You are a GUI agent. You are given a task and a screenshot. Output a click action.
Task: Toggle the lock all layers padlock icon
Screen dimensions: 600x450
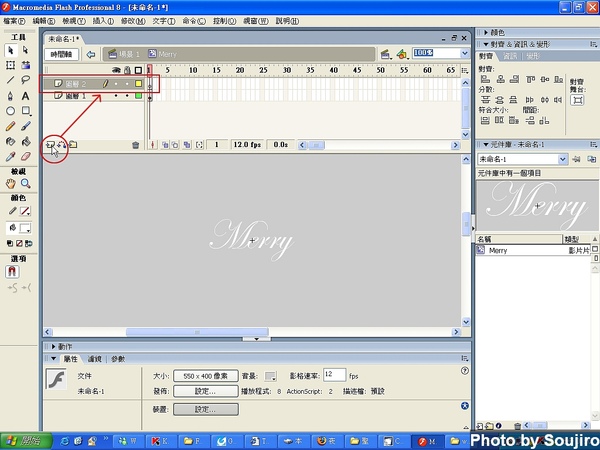[x=126, y=70]
